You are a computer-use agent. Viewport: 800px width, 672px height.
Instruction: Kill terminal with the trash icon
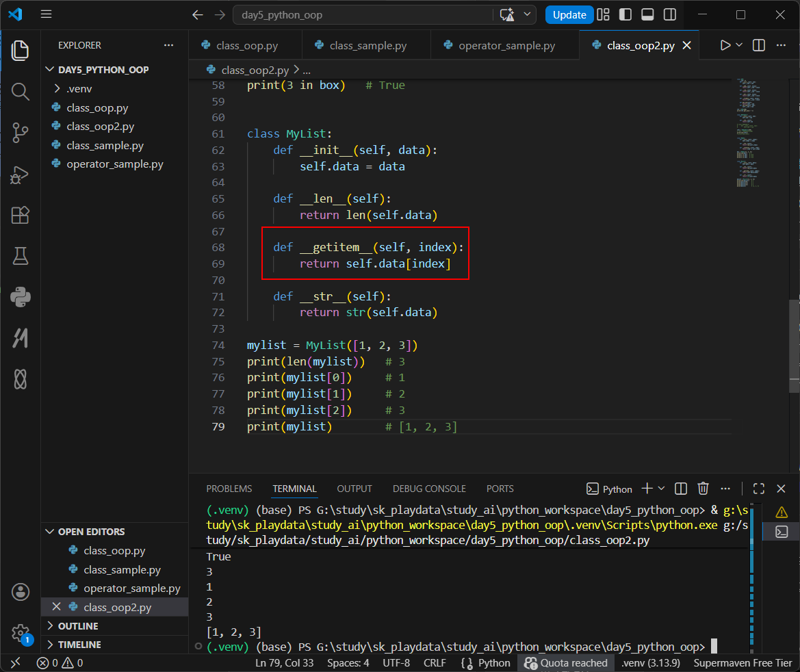[x=703, y=489]
